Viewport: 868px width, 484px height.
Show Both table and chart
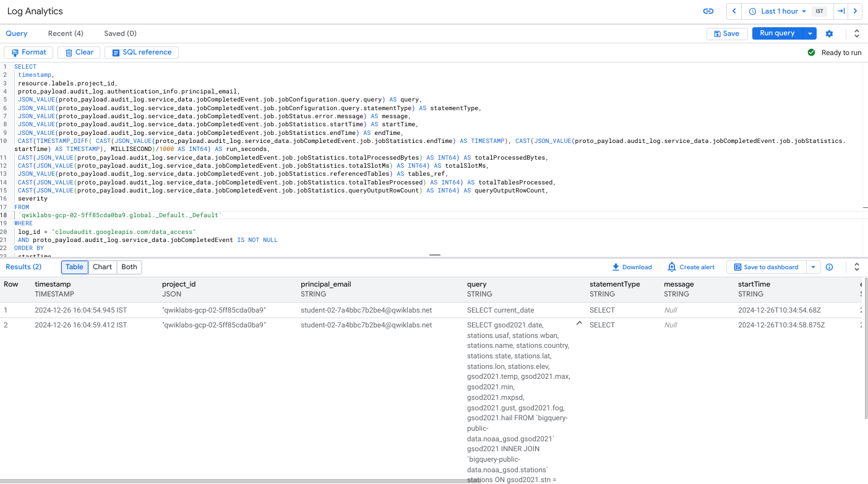[129, 267]
